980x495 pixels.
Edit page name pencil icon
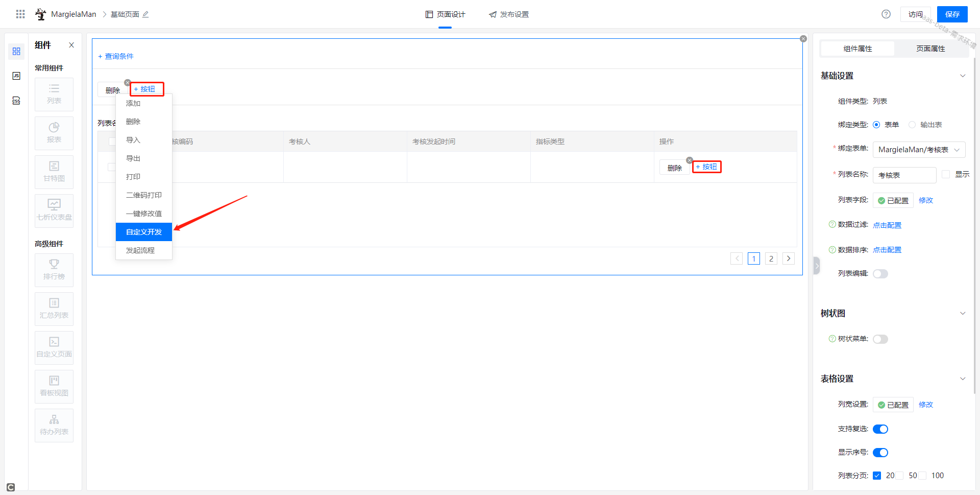tap(145, 14)
